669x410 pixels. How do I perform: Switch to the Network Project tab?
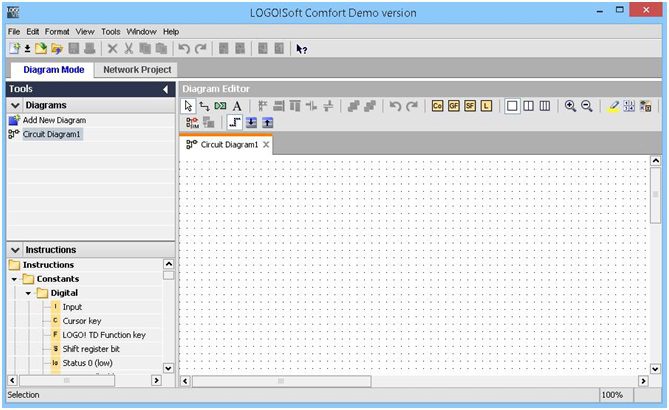click(x=137, y=70)
